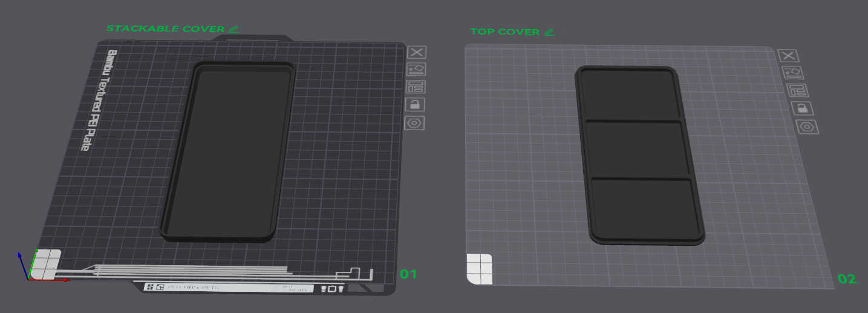
Task: Edit plate name via pencil beside STACKABLE COVER
Action: 233,28
